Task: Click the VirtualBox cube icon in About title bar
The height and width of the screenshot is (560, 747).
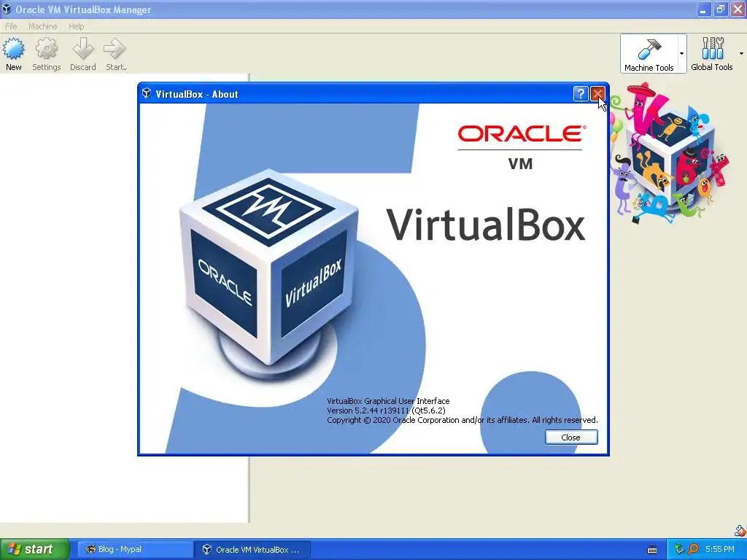Action: (147, 93)
